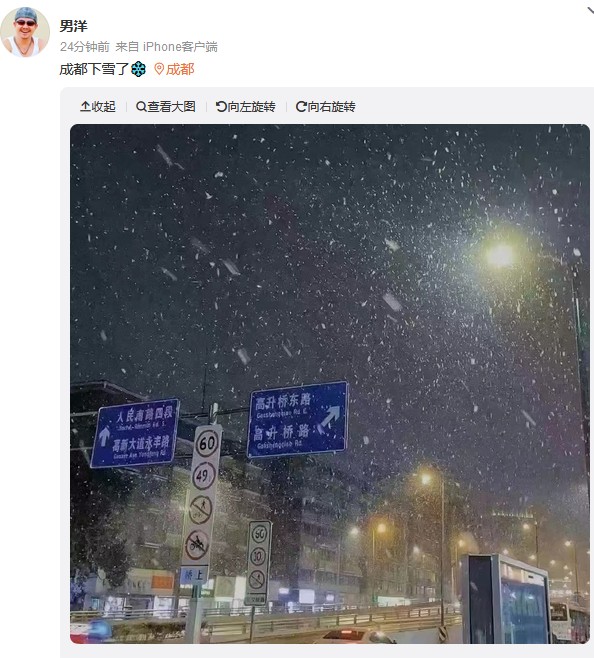Screen dimensions: 594x658
Task: Click the orange location pin icon
Action: [x=159, y=69]
